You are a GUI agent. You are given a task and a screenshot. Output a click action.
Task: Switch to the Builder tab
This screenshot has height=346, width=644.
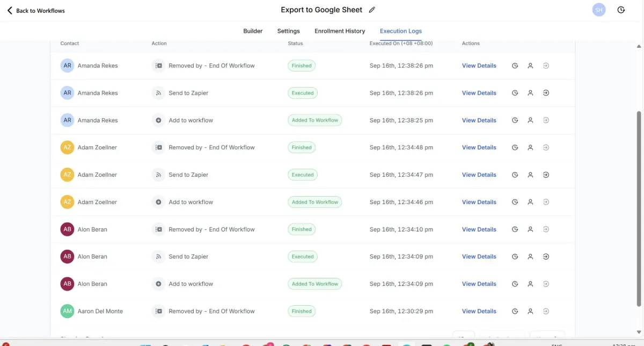(x=253, y=31)
